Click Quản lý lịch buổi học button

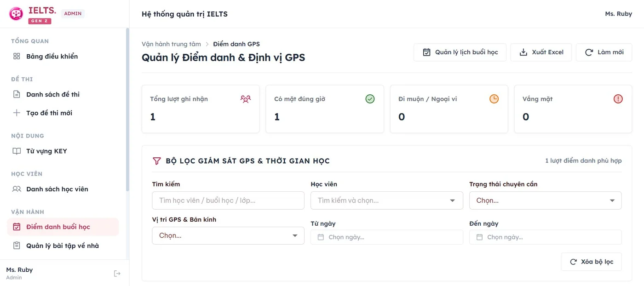460,52
